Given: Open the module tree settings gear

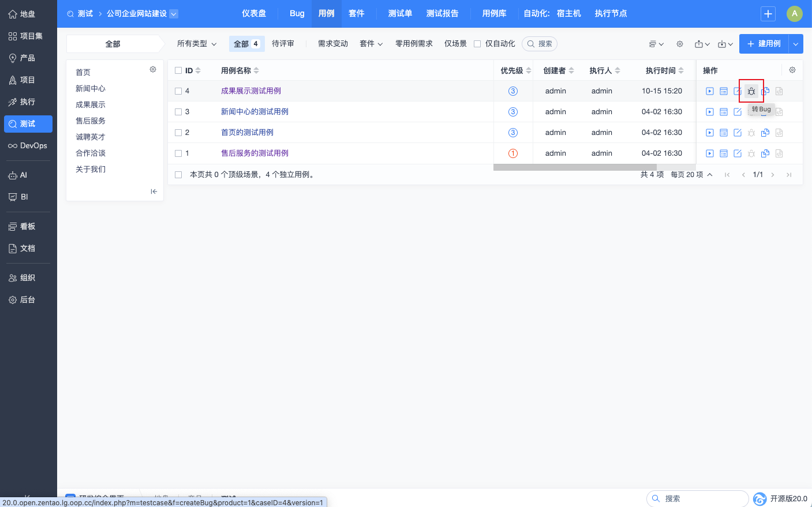Looking at the screenshot, I should pyautogui.click(x=153, y=69).
